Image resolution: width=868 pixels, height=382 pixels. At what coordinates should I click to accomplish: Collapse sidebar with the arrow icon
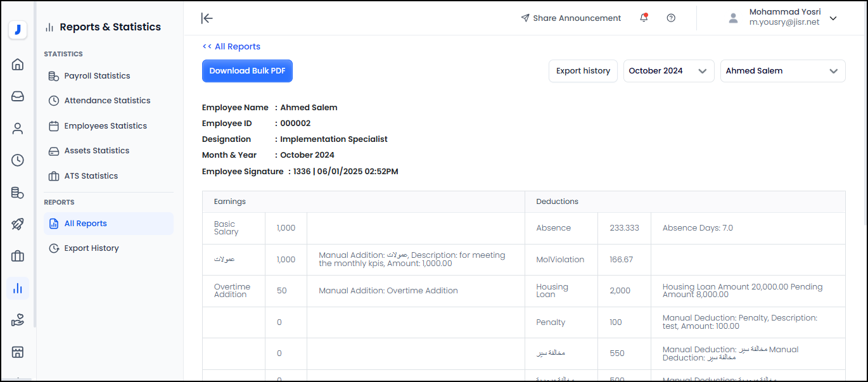(207, 18)
